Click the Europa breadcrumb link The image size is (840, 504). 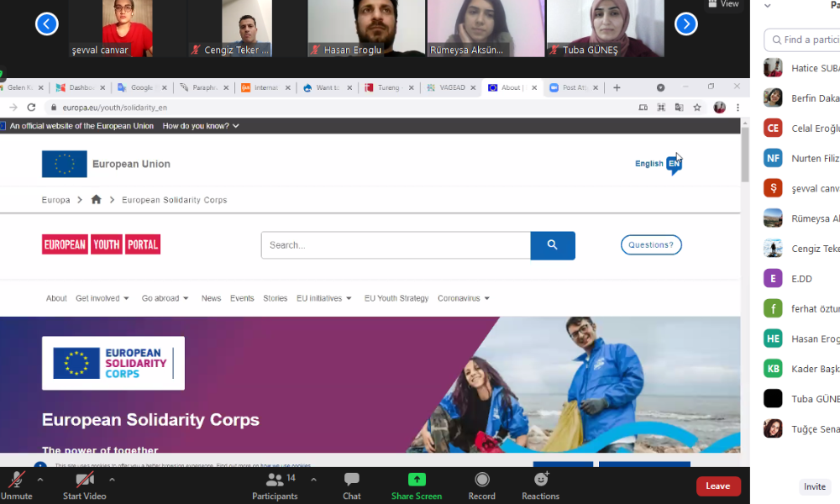click(55, 200)
